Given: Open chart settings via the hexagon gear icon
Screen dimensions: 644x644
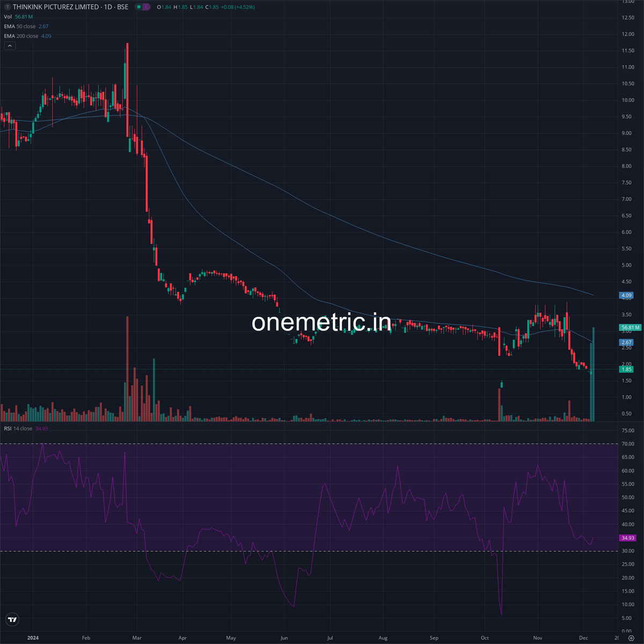Looking at the screenshot, I should coord(631,638).
